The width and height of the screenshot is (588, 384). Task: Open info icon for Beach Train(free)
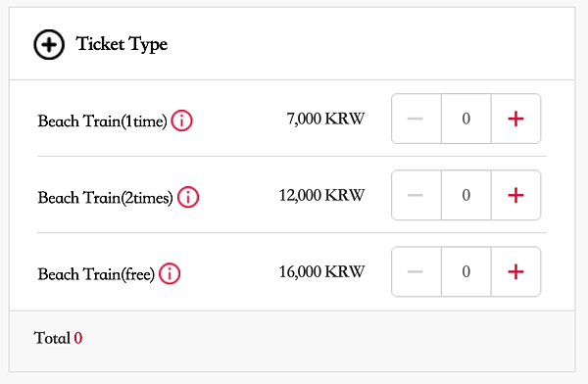pyautogui.click(x=170, y=273)
